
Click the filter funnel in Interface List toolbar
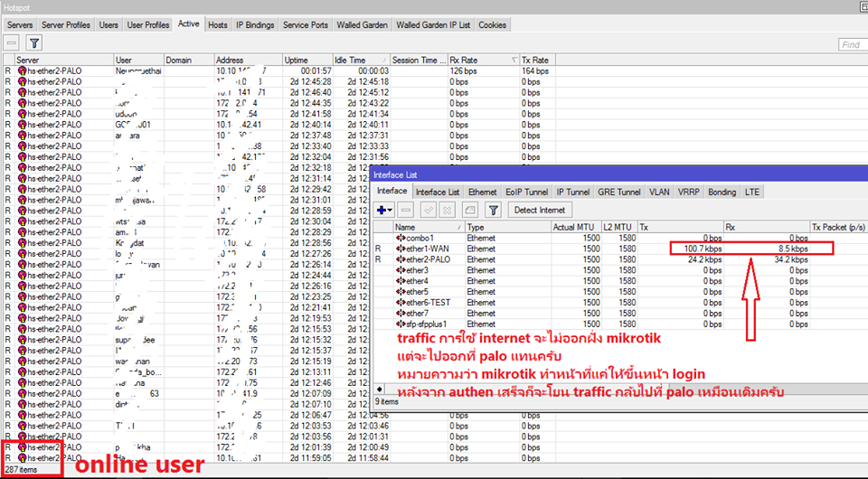493,210
